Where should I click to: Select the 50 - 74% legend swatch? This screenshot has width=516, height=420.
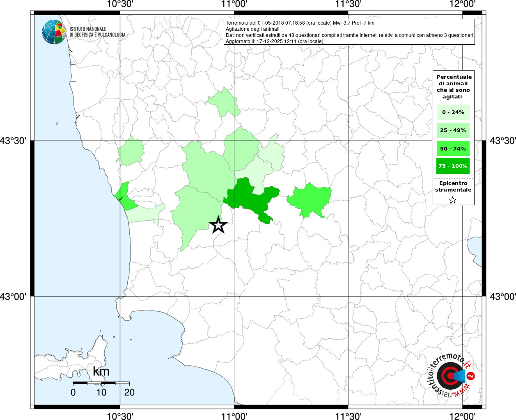coord(453,148)
